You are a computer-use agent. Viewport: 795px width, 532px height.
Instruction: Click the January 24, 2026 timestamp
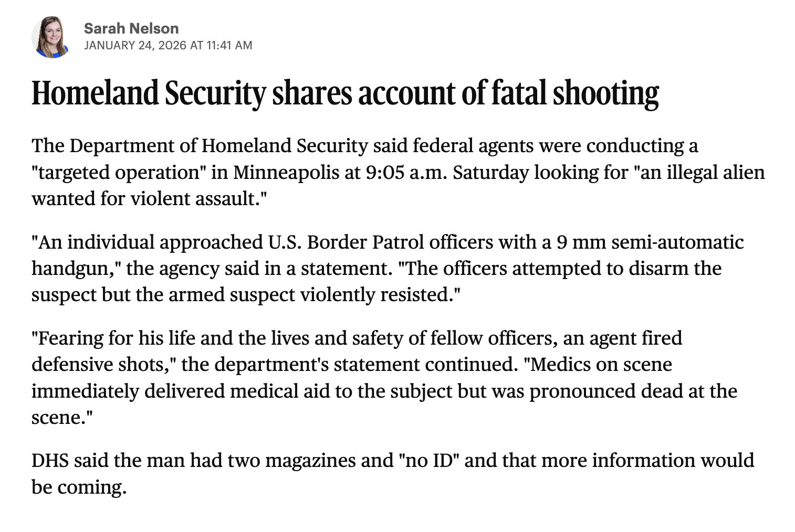click(x=168, y=45)
